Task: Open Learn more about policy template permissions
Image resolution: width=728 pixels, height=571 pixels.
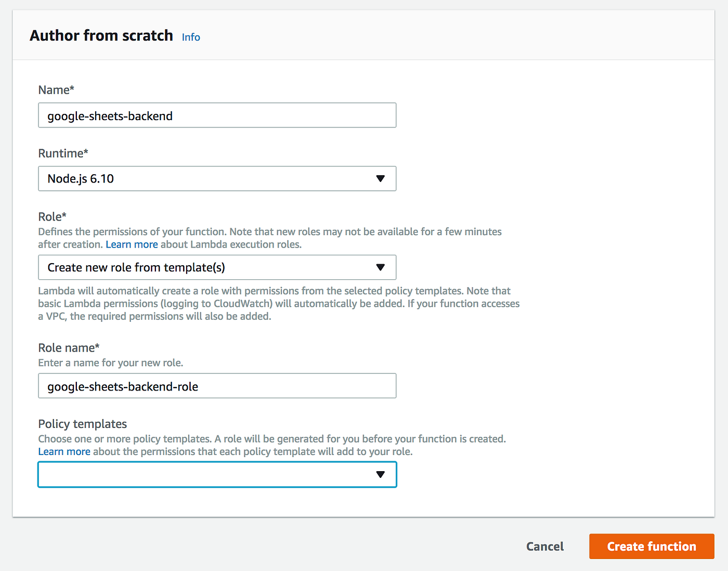Action: 64,451
